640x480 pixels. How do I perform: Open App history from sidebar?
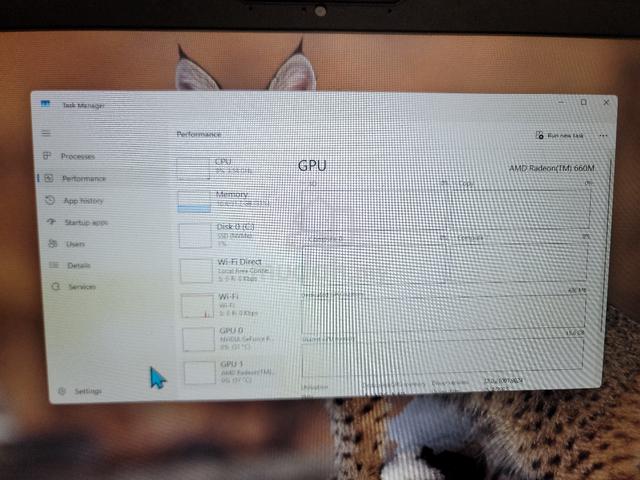tap(74, 200)
